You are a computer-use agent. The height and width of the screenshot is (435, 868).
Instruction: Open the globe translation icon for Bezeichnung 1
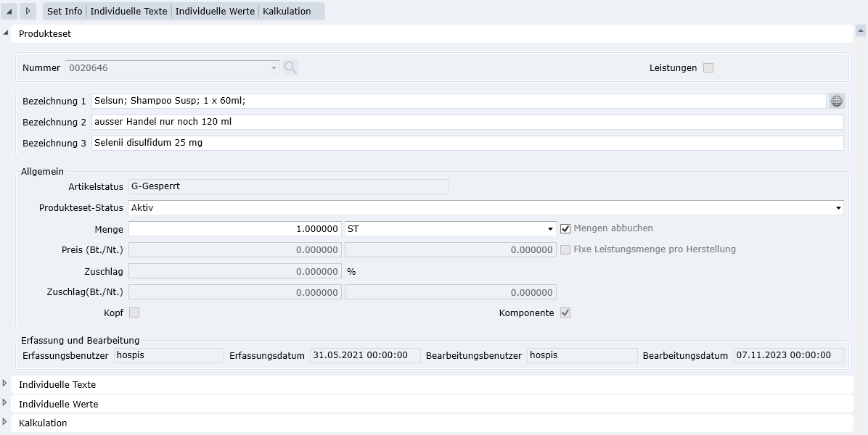tap(837, 101)
